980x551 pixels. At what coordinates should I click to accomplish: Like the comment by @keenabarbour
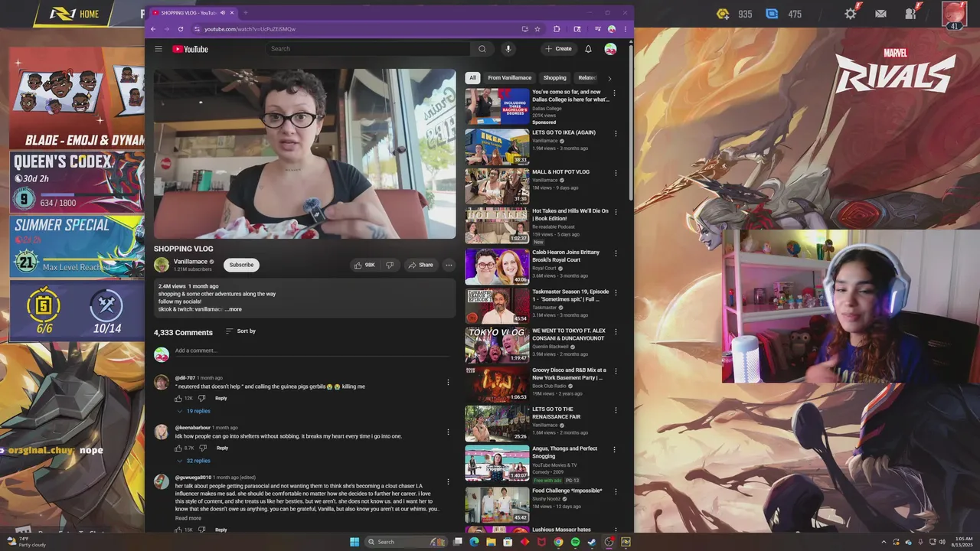[x=178, y=448]
